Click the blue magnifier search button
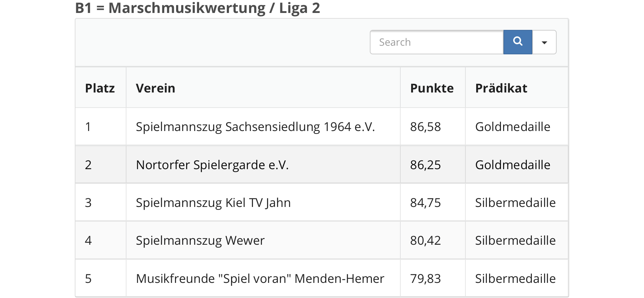The image size is (644, 298). pyautogui.click(x=517, y=42)
